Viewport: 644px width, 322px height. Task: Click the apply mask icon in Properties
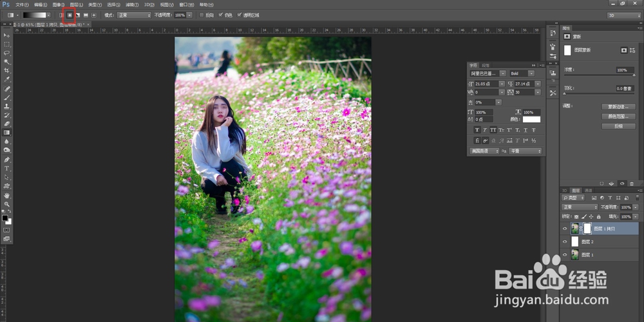pyautogui.click(x=612, y=184)
